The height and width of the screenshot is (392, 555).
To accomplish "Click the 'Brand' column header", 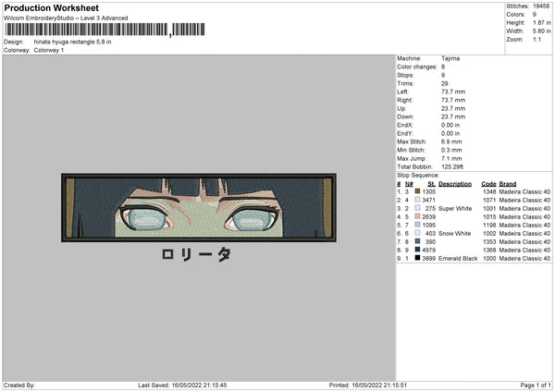I will [x=508, y=184].
